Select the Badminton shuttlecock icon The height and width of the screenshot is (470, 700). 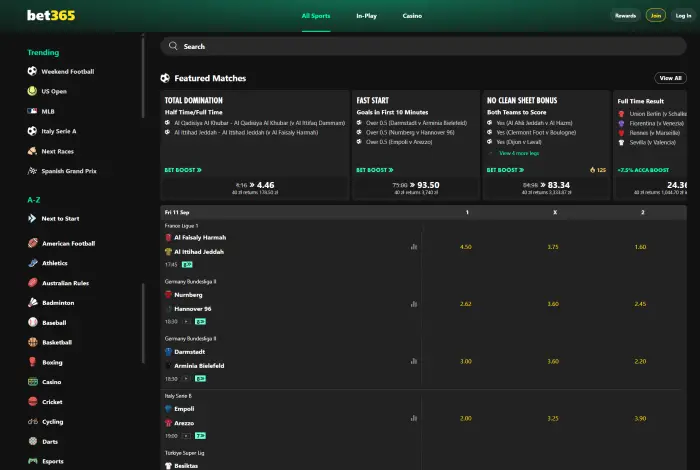(33, 302)
